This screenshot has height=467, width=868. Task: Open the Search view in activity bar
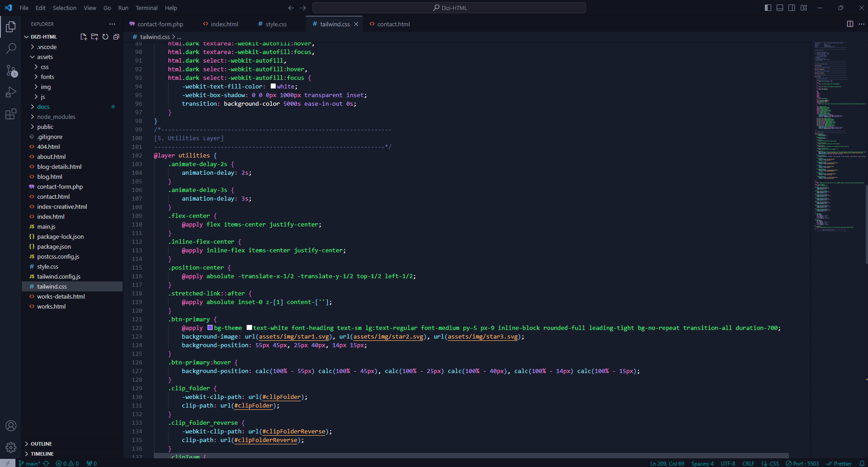11,49
